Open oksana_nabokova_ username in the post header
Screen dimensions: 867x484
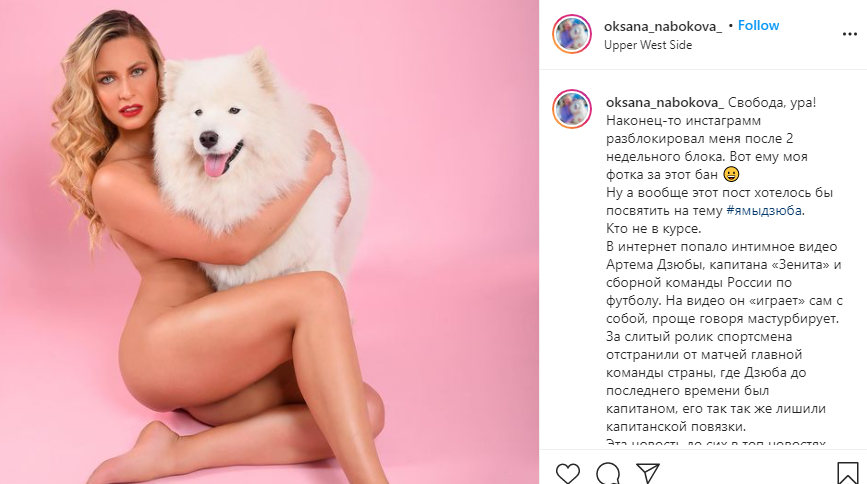(662, 26)
